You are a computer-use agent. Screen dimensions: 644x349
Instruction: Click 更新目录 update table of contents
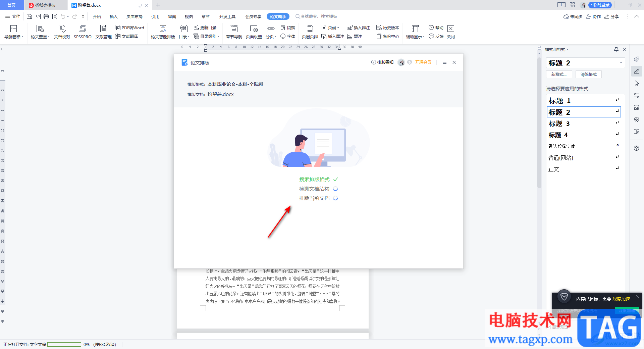(x=205, y=28)
